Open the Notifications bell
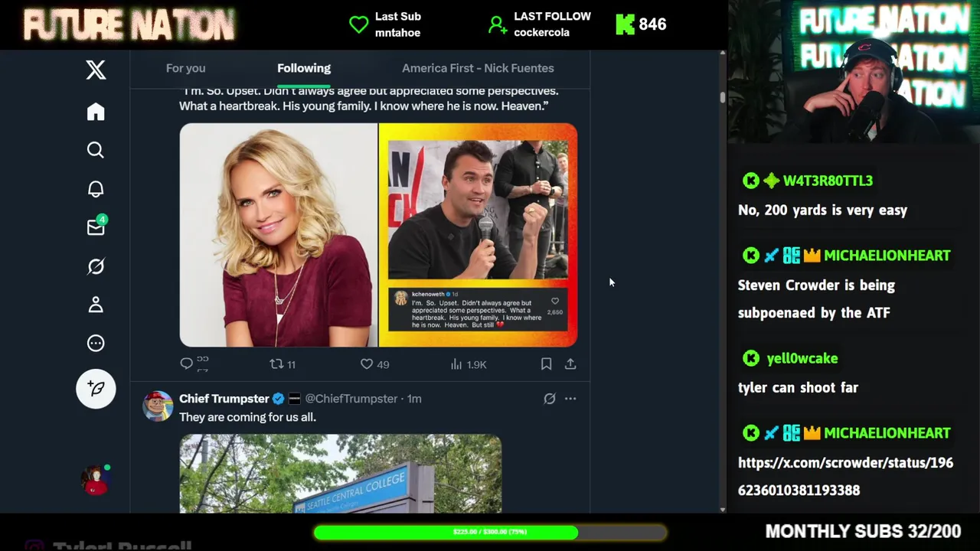The height and width of the screenshot is (551, 980). pos(96,189)
